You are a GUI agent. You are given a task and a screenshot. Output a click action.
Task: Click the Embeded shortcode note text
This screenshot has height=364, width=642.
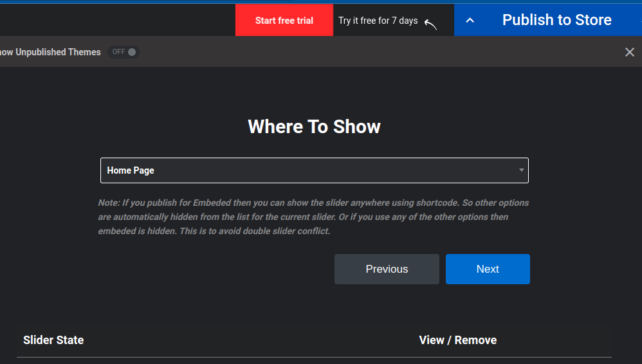tap(314, 217)
